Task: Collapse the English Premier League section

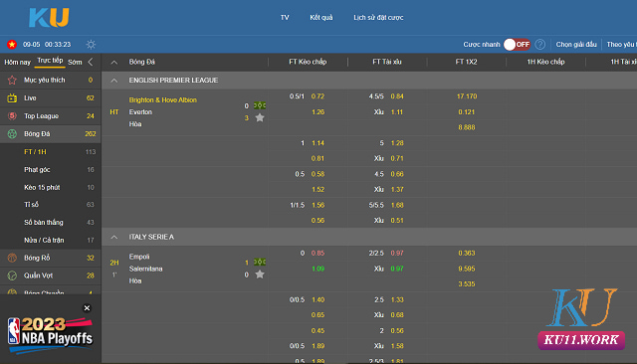Action: [114, 81]
